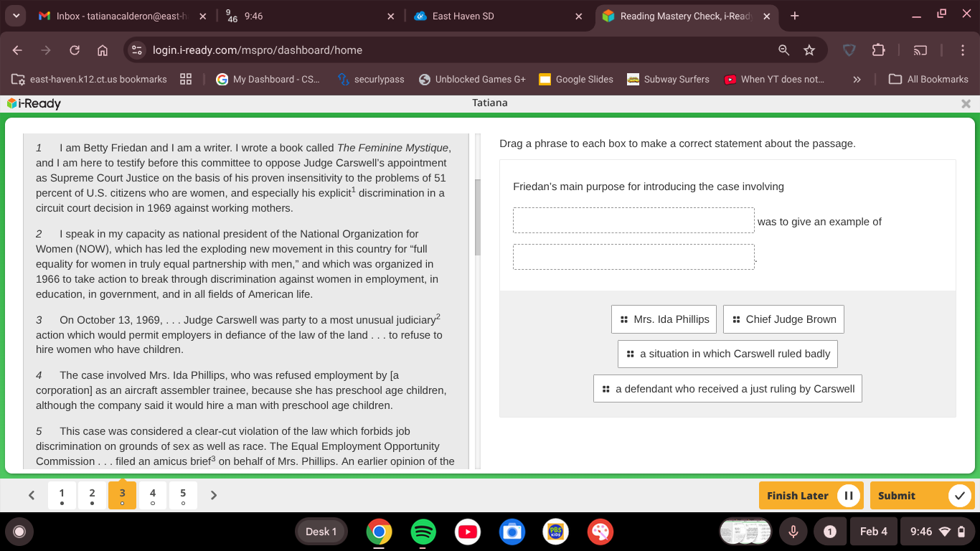The width and height of the screenshot is (980, 551).
Task: Click the first empty answer drop box
Action: tap(633, 221)
